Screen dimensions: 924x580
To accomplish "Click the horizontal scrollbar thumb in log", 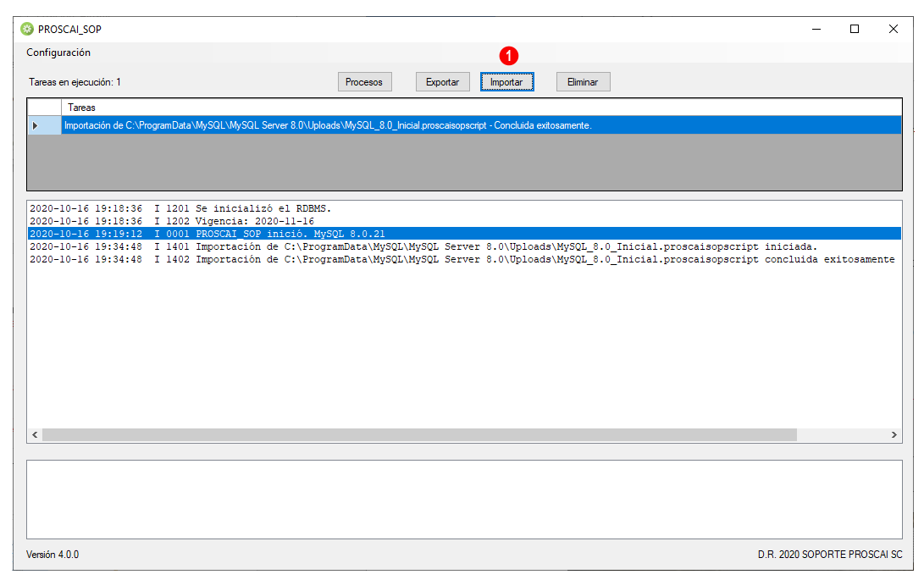I will (419, 435).
